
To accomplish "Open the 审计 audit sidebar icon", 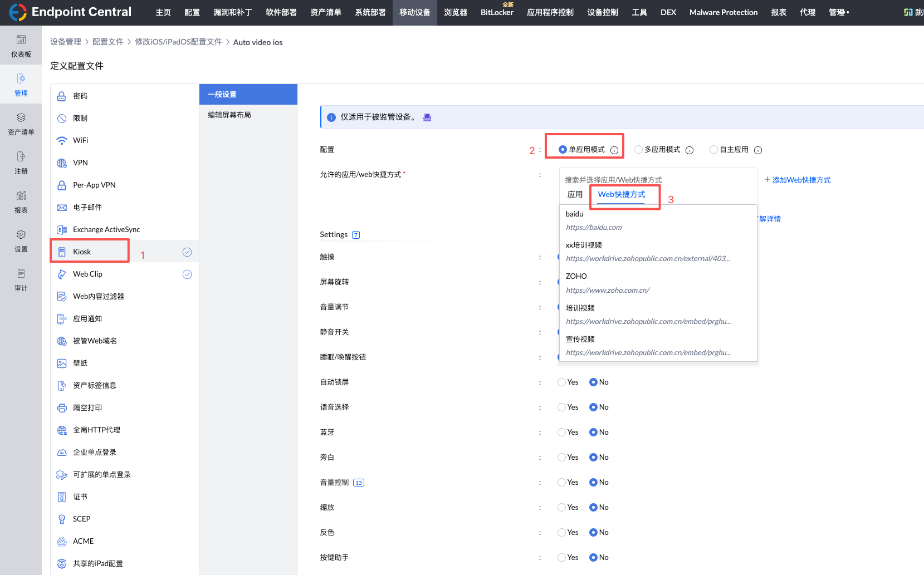I will (21, 279).
